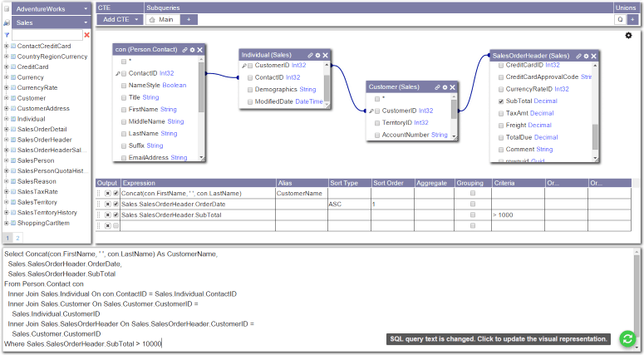Uncheck SubTotal field in SalesOrderHeader table
The width and height of the screenshot is (644, 355).
tap(501, 101)
